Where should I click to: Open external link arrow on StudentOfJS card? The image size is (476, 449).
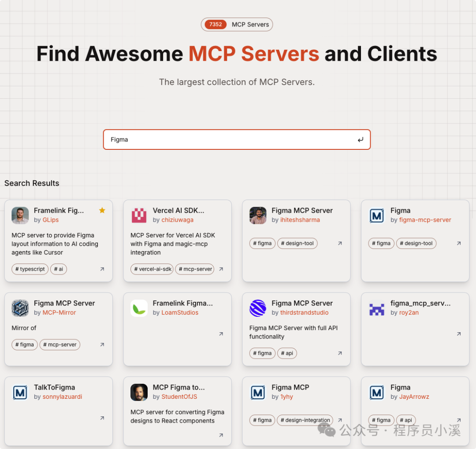click(221, 435)
